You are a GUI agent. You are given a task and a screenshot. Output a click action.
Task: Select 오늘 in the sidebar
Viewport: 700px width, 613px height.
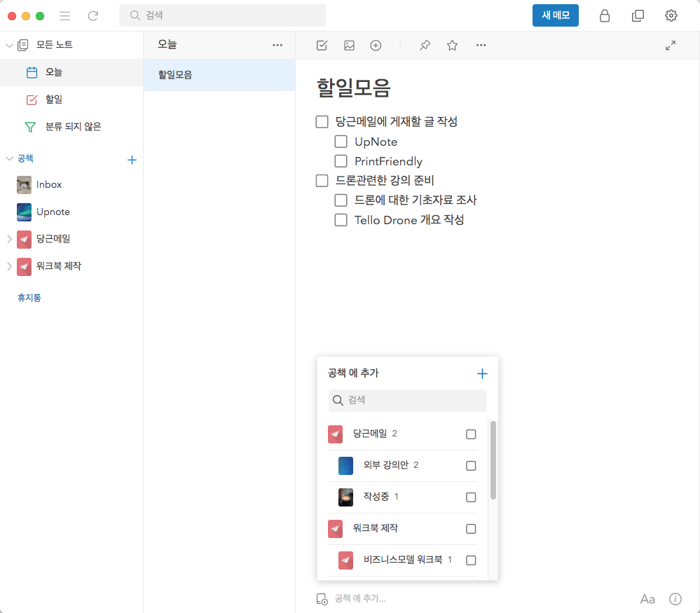coord(71,72)
